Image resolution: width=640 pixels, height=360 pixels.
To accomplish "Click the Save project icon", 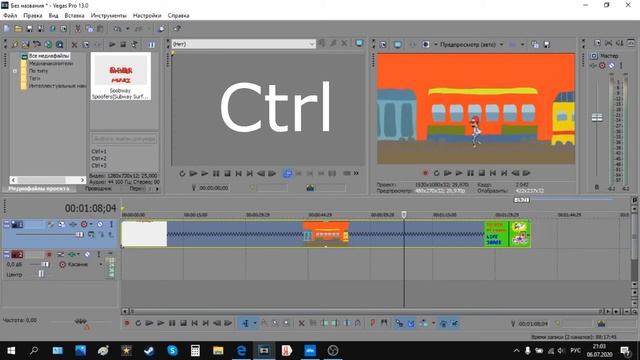I will pyautogui.click(x=30, y=29).
